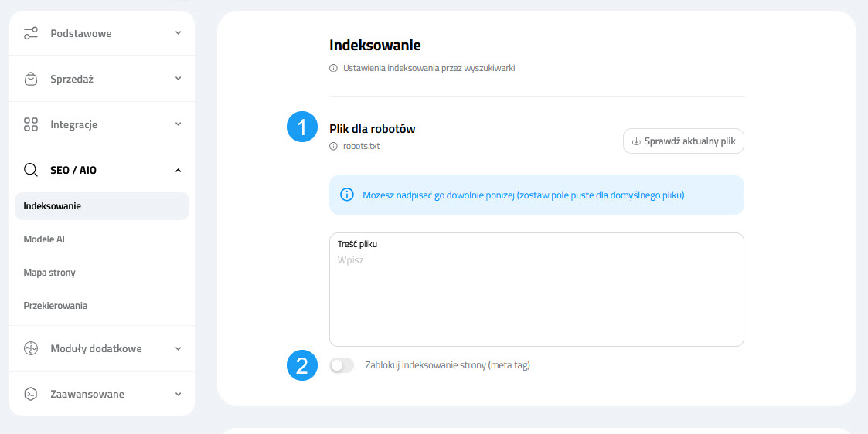This screenshot has height=434, width=868.
Task: Click the Moduły dodatkowe icon
Action: (31, 348)
